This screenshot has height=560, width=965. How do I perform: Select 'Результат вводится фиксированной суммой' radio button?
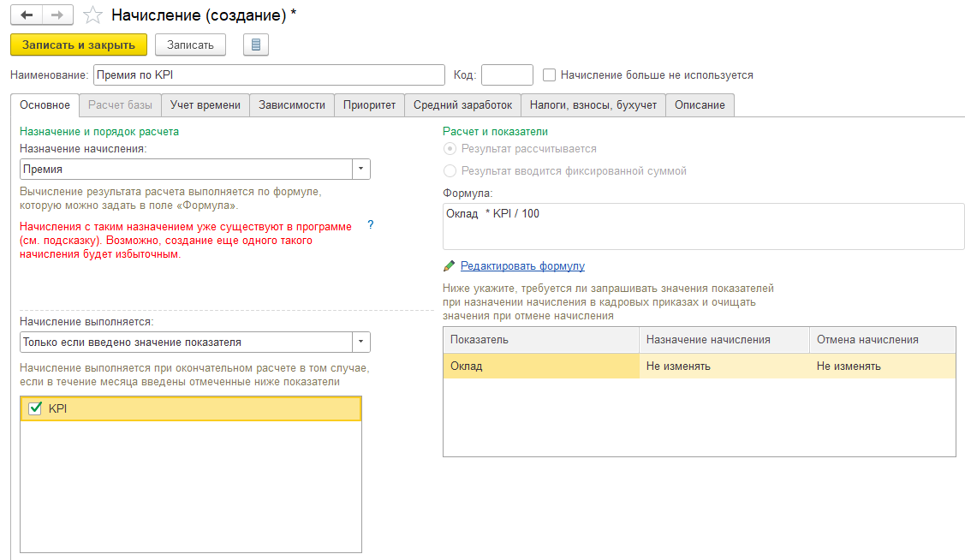[x=450, y=171]
